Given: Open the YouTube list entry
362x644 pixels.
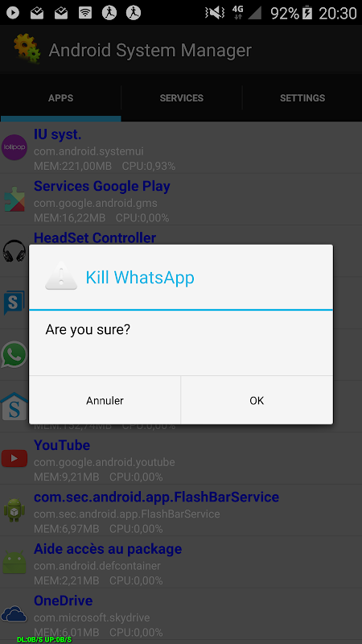Looking at the screenshot, I should [181, 458].
